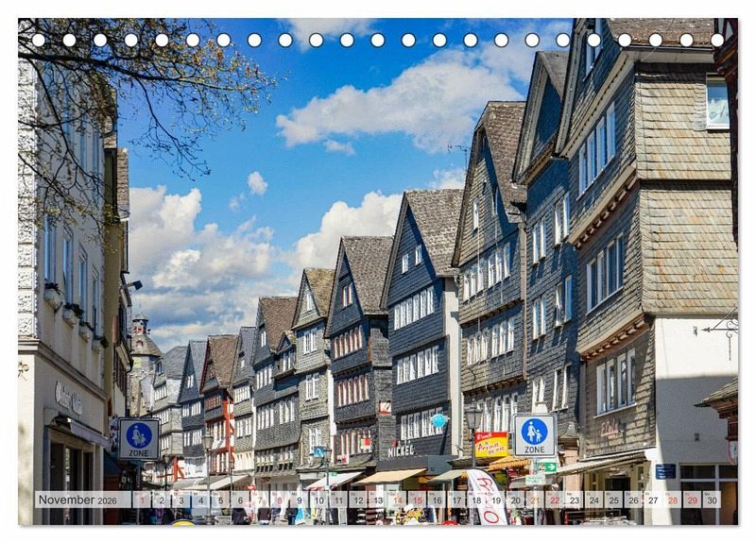The height and width of the screenshot is (543, 756).
Task: Click the blue street sign on right building
Action: pos(665,471)
